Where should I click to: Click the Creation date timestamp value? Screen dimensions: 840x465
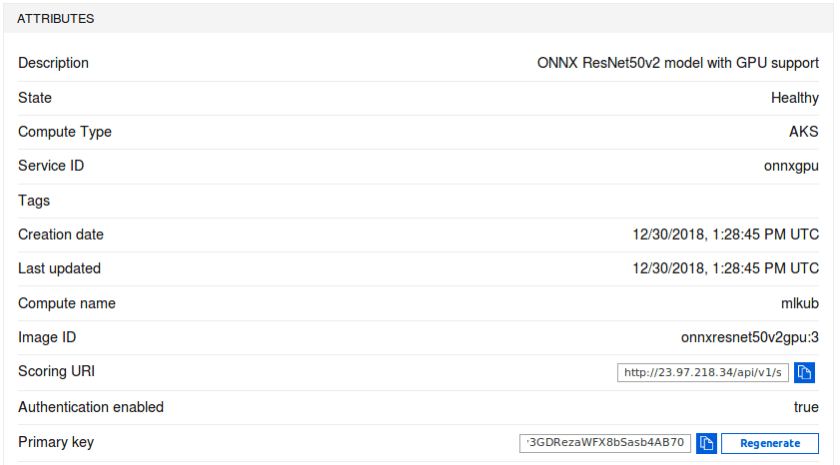[725, 235]
